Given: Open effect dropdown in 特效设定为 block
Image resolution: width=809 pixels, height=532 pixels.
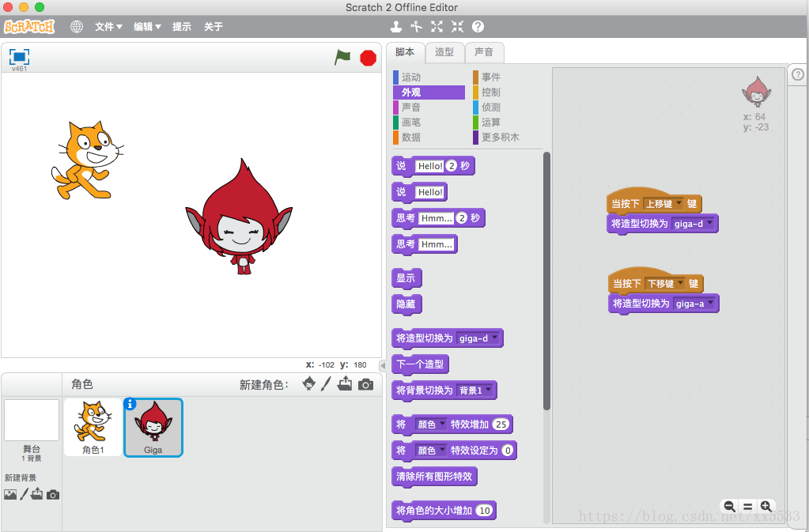Looking at the screenshot, I should pyautogui.click(x=431, y=451).
